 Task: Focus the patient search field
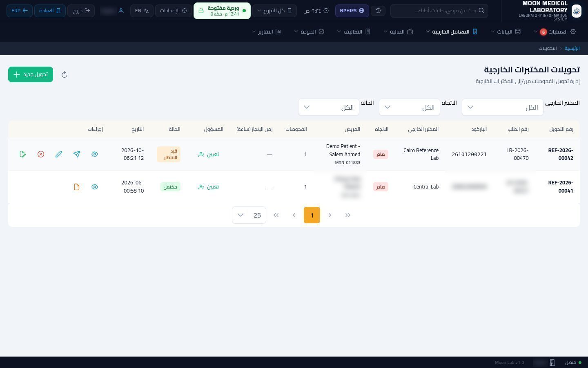tap(439, 11)
